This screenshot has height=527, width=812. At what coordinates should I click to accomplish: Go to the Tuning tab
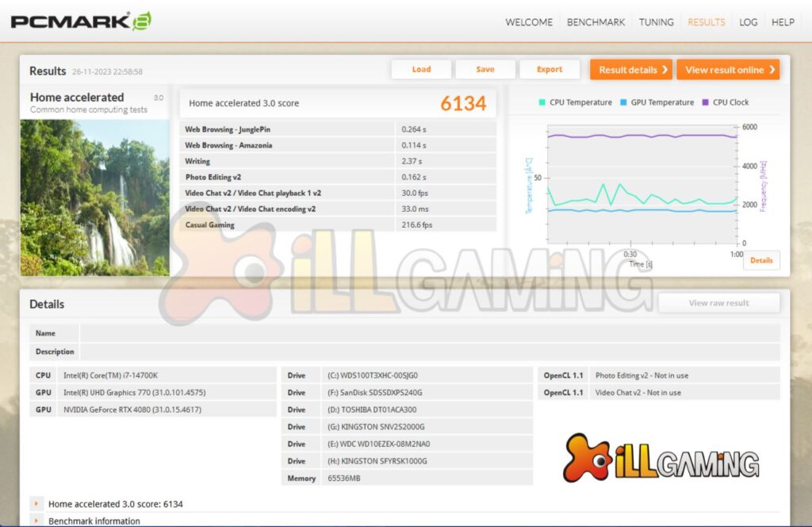click(657, 22)
